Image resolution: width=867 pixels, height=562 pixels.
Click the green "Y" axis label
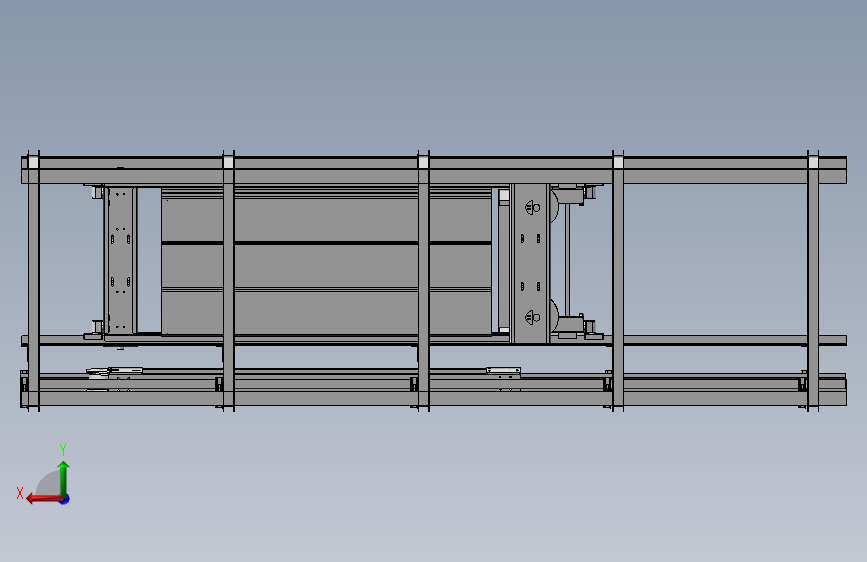point(63,449)
